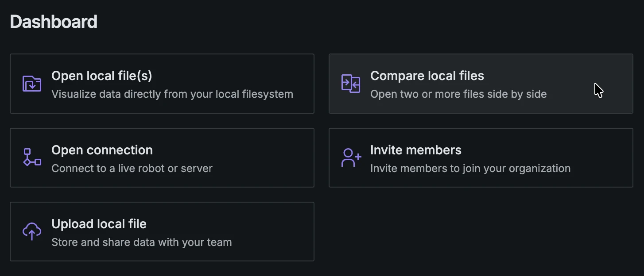644x276 pixels.
Task: Click 'Store and share data with your team' text
Action: coord(142,242)
